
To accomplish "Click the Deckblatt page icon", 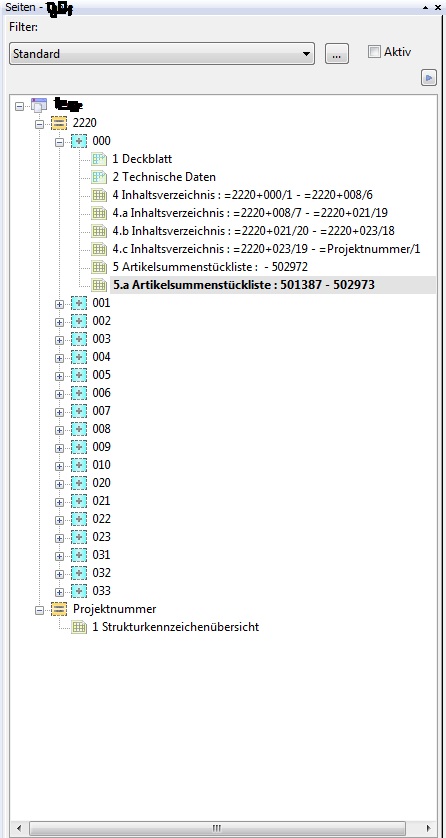I will coord(99,159).
